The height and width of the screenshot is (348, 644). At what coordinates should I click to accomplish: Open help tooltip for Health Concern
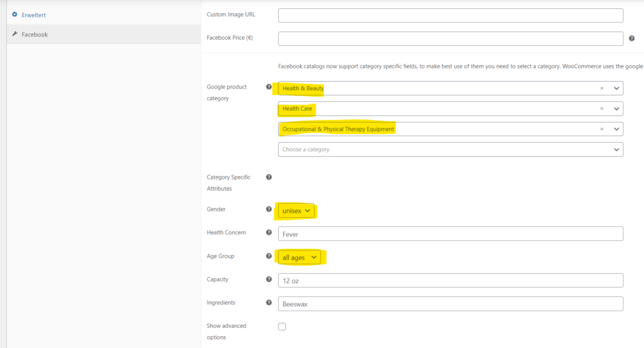[269, 232]
